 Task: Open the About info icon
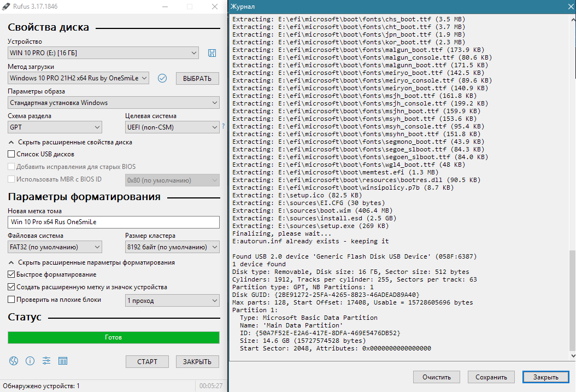point(30,361)
